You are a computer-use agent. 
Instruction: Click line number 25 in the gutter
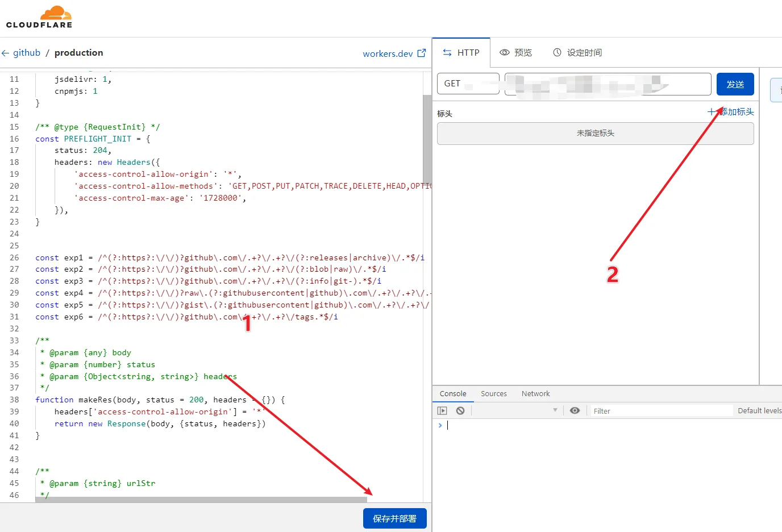click(x=14, y=246)
